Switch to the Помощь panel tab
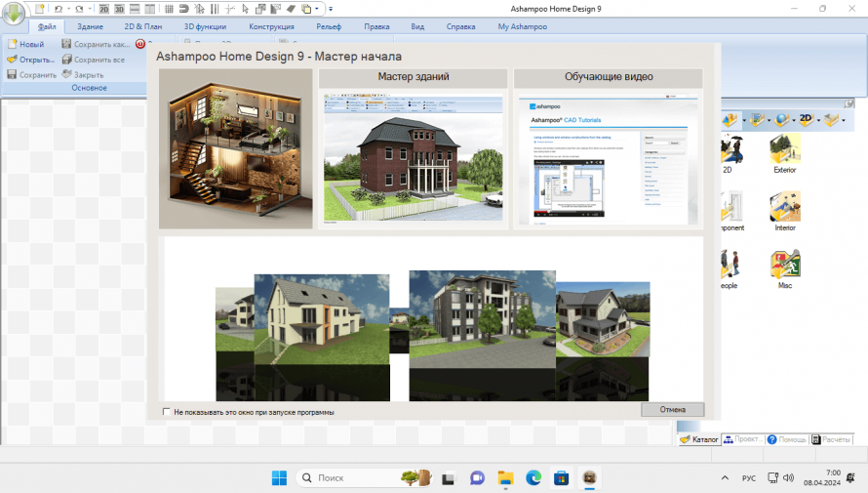868x493 pixels. point(787,439)
